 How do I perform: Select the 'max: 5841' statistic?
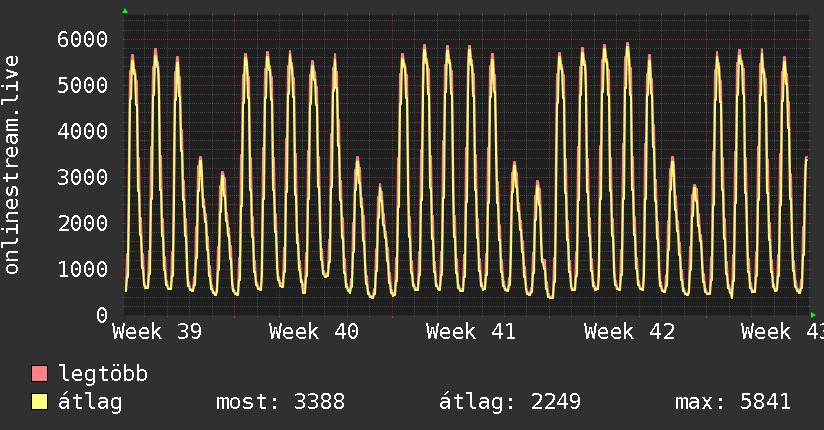pyautogui.click(x=733, y=402)
